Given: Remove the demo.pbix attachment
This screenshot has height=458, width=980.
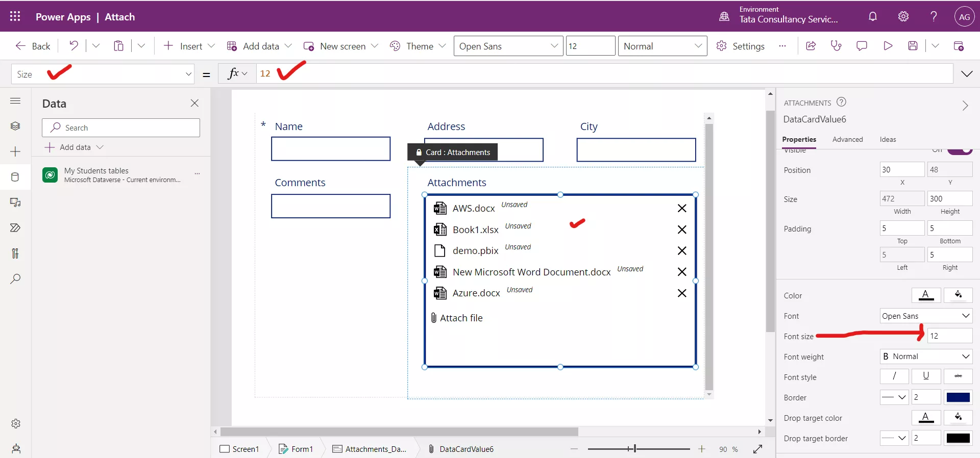Looking at the screenshot, I should point(682,250).
